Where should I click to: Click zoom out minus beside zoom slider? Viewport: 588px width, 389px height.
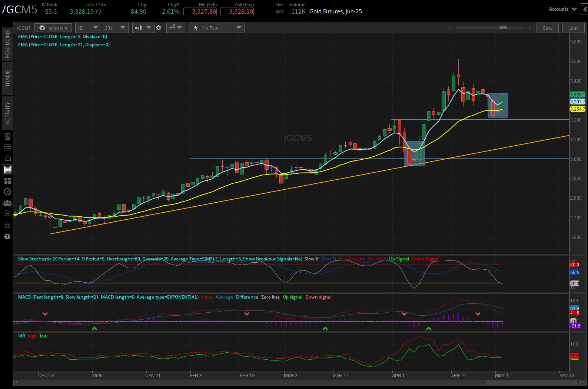(x=449, y=28)
